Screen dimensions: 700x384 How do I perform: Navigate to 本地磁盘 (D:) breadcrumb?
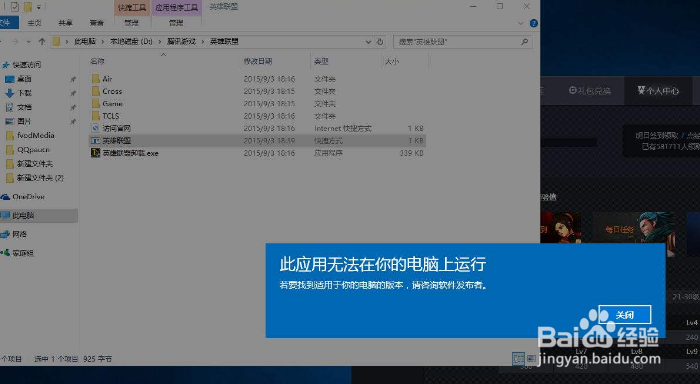tap(131, 42)
